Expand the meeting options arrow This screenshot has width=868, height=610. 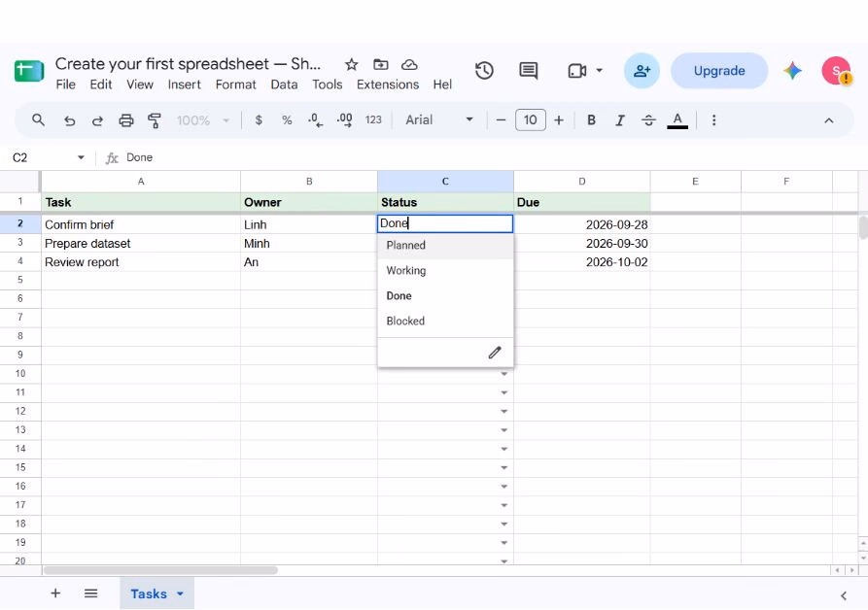599,71
